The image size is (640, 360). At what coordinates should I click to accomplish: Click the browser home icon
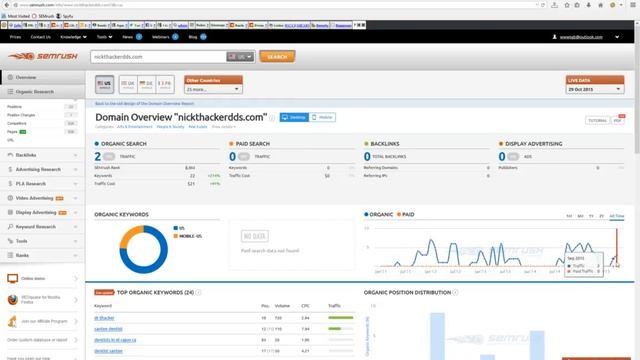tap(600, 5)
